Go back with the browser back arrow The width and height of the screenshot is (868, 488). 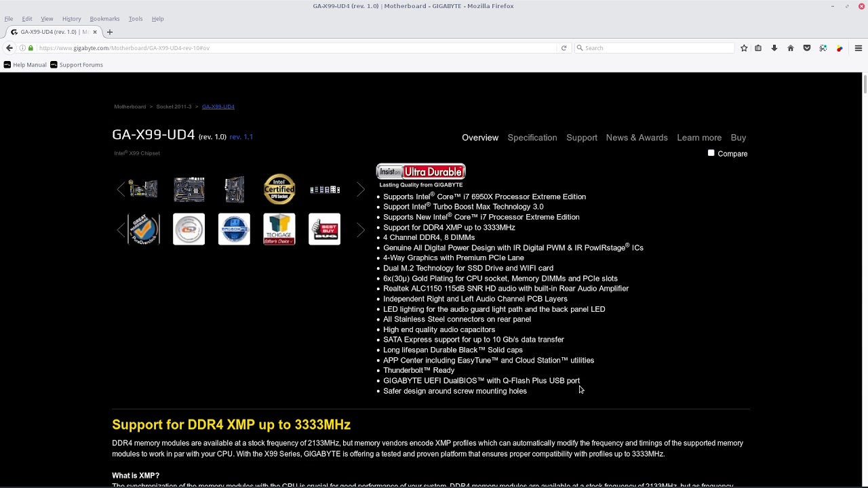(9, 48)
